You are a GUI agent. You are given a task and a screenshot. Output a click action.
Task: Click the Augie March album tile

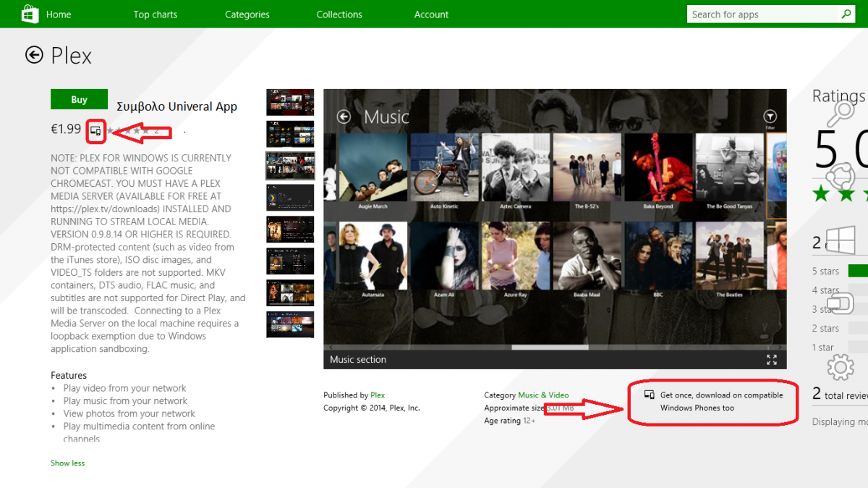373,172
